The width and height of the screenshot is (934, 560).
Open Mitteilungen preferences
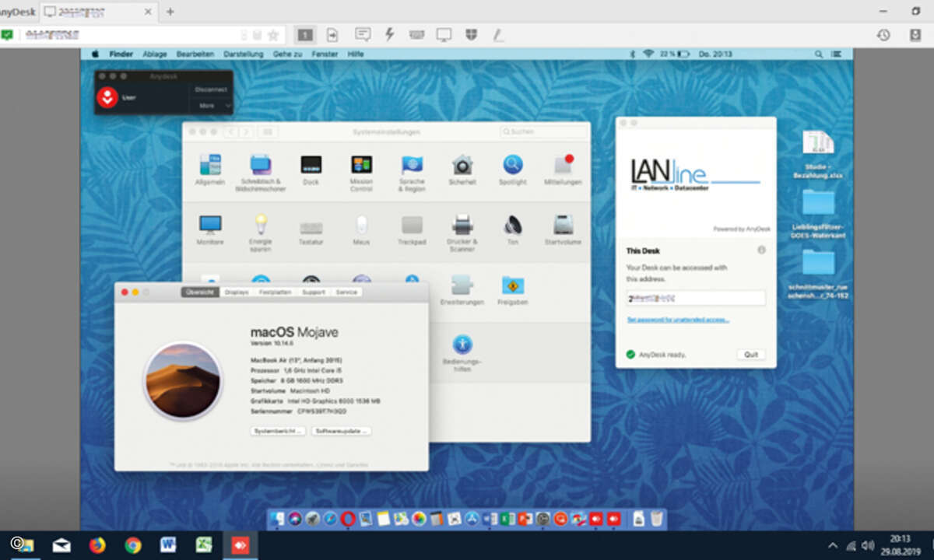[x=563, y=170]
